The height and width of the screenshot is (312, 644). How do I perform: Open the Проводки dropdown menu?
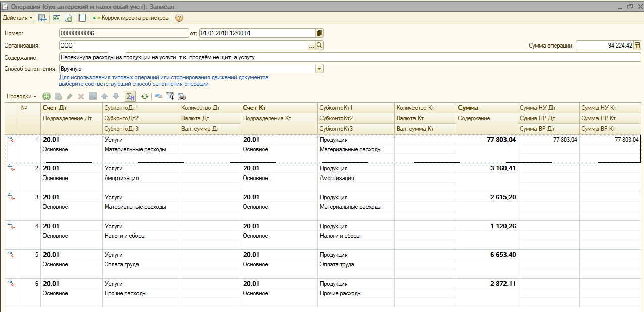[21, 96]
